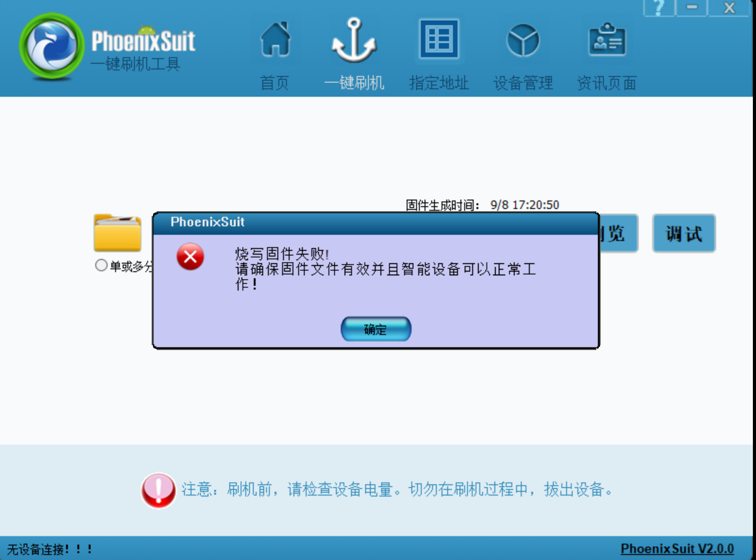The height and width of the screenshot is (560, 756).
Task: Select the 单或多分 radio button
Action: tap(101, 266)
